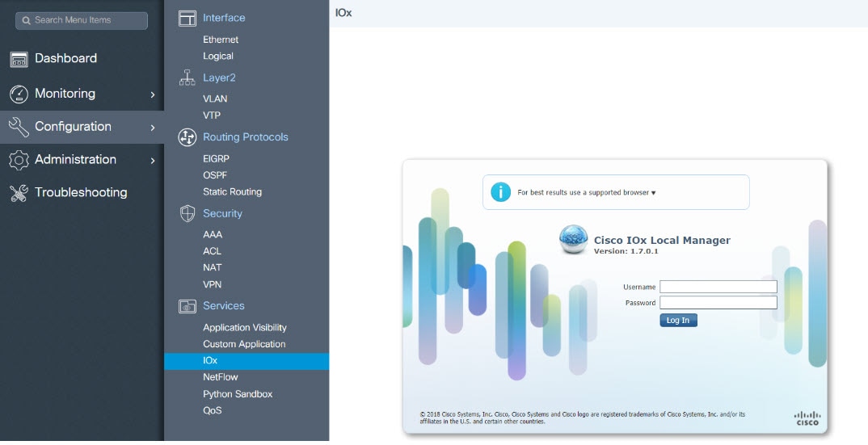Click the Cisco logo in login panel
The width and height of the screenshot is (868, 445).
(807, 419)
